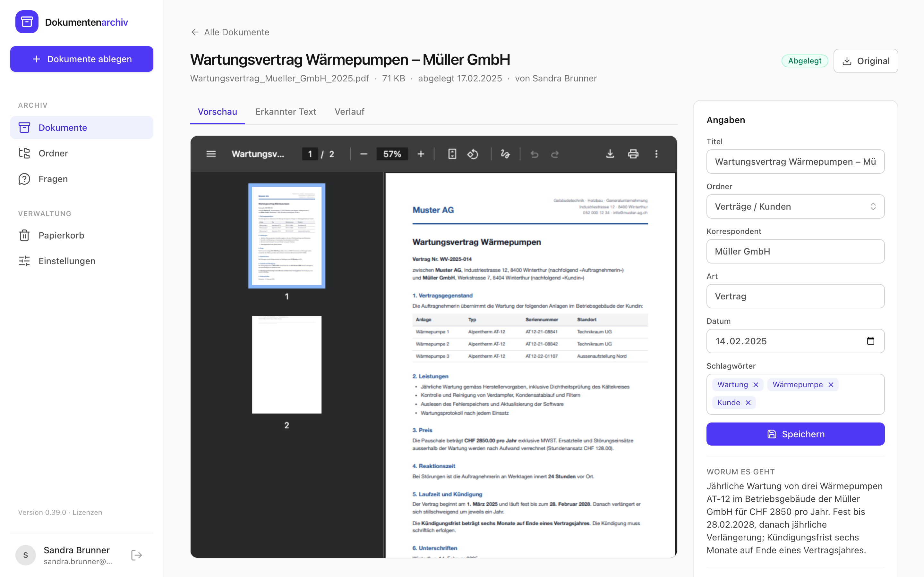Open the Datum calendar picker
This screenshot has width=924, height=577.
click(x=870, y=341)
